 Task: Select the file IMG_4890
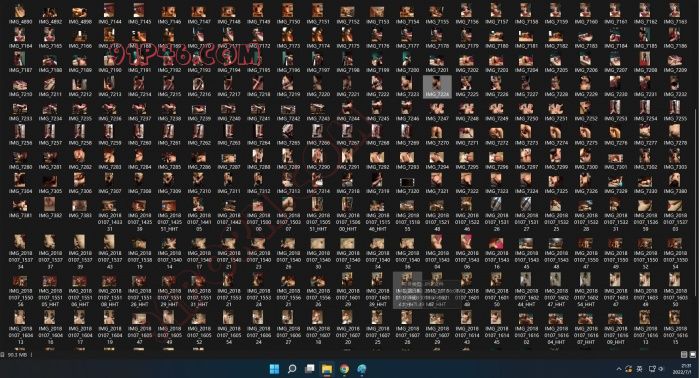pyautogui.click(x=20, y=13)
